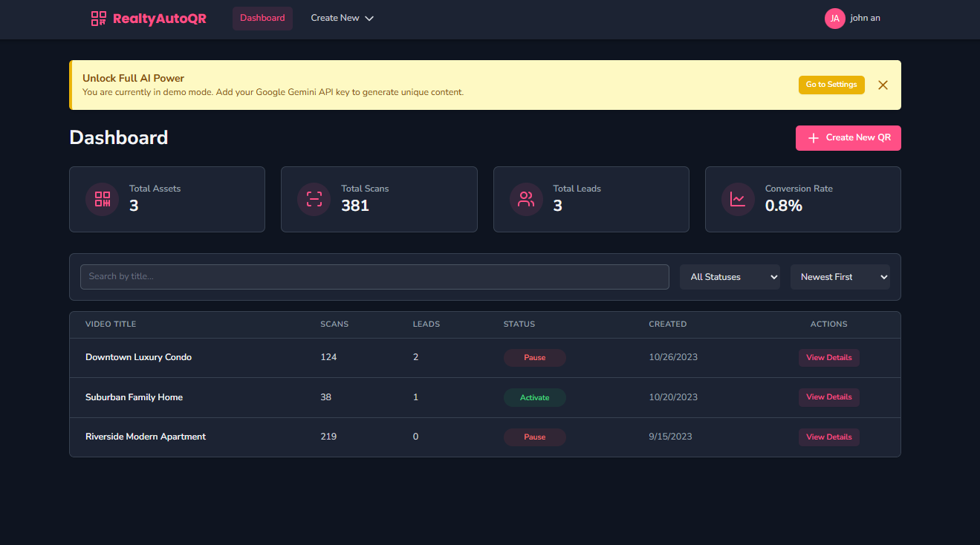Select the Suburban Family Home title
Image resolution: width=980 pixels, height=545 pixels.
coord(134,397)
